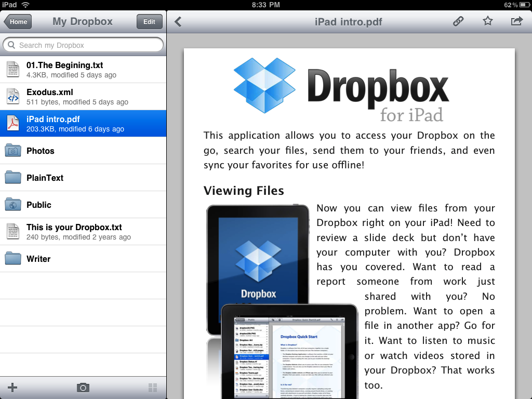Click "511 bytes, modified 5 days ago"
The image size is (532, 399).
pyautogui.click(x=77, y=102)
